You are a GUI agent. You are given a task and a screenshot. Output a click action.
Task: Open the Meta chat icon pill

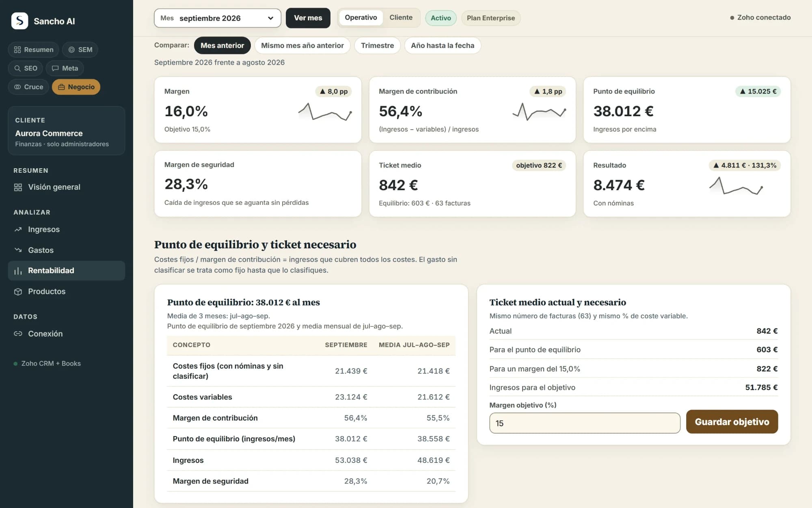65,68
